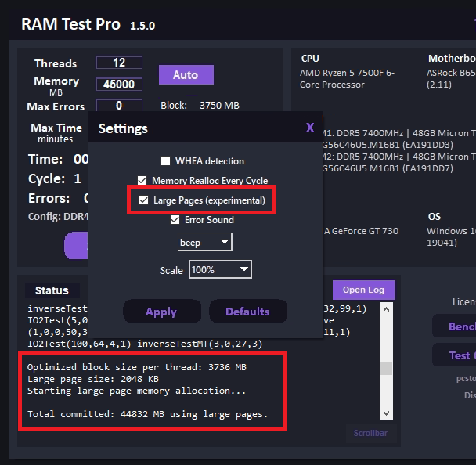
Task: Click the status log scroll down arrow
Action: tap(386, 413)
